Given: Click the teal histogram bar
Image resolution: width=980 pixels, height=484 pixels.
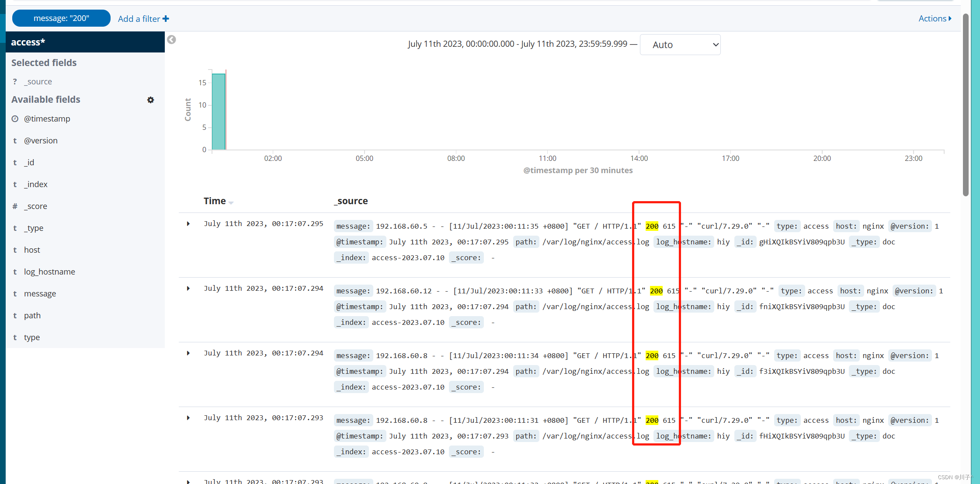Looking at the screenshot, I should pyautogui.click(x=219, y=111).
